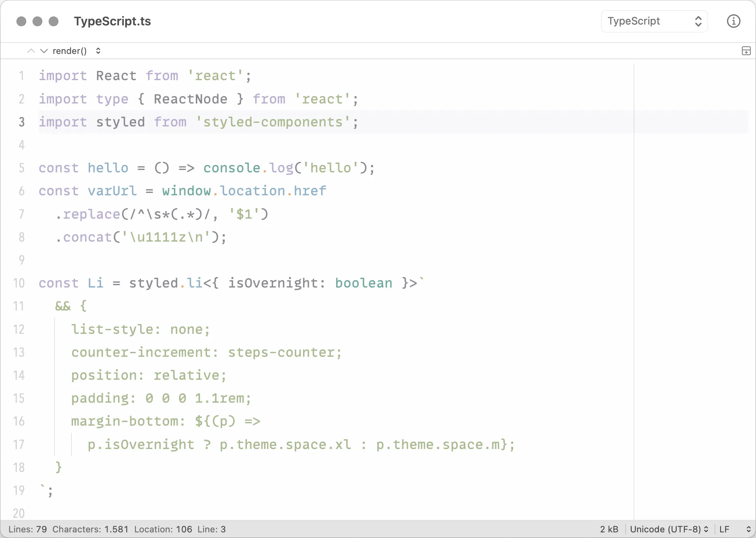Jump to next symbol with the down chevron
Viewport: 756px width, 538px height.
44,51
